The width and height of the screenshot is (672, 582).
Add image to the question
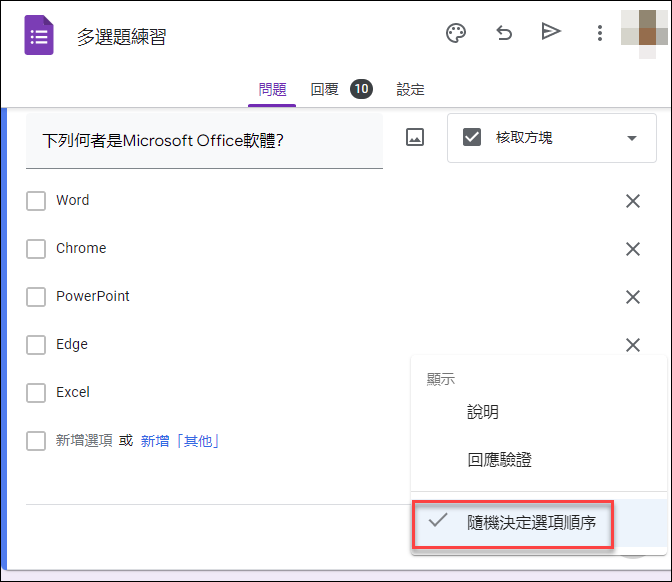[414, 137]
